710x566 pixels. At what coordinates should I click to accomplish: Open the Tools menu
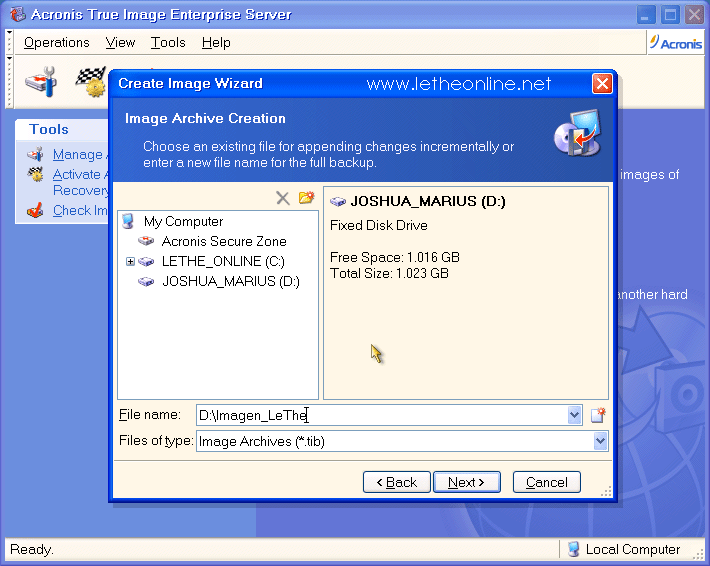click(168, 42)
